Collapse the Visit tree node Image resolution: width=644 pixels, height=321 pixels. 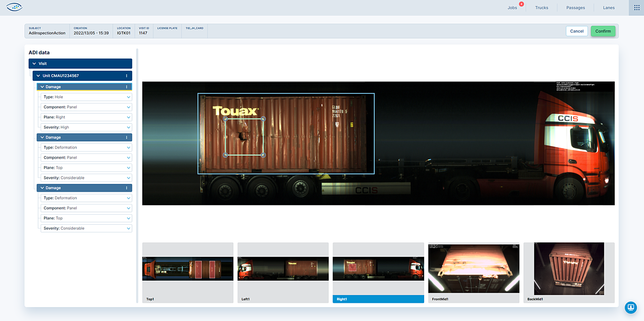(34, 63)
